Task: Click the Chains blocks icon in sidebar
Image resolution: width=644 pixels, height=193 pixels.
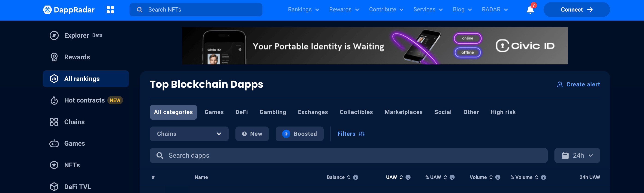Action: (x=54, y=122)
